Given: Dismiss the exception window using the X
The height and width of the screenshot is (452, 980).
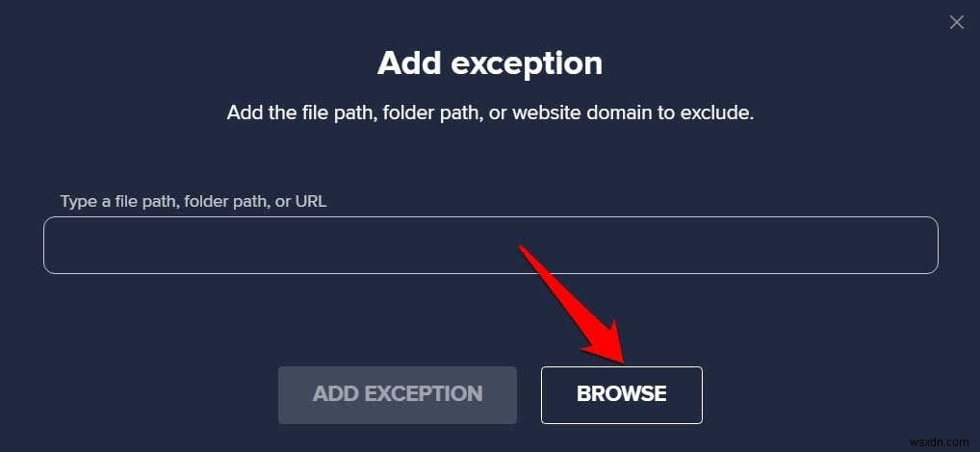Looking at the screenshot, I should 956,22.
